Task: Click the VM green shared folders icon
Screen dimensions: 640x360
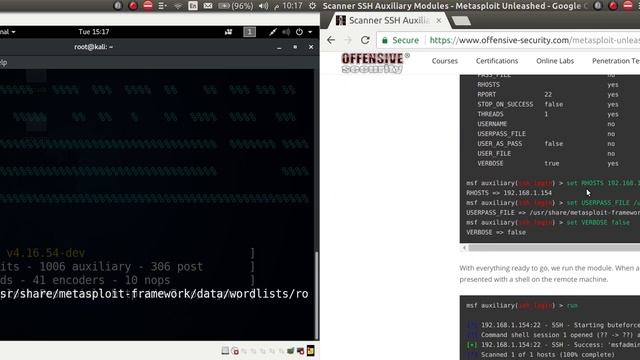Action: coord(291,351)
